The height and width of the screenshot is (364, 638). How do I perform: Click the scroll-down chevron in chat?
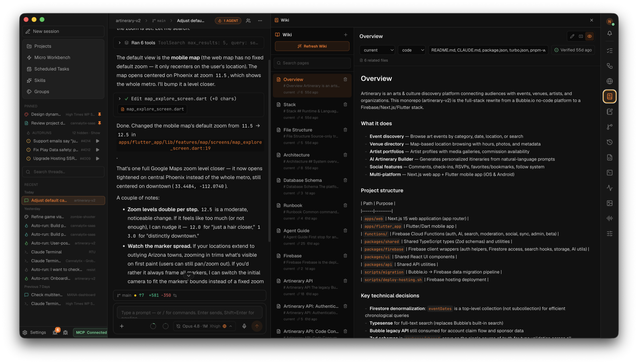(x=189, y=275)
